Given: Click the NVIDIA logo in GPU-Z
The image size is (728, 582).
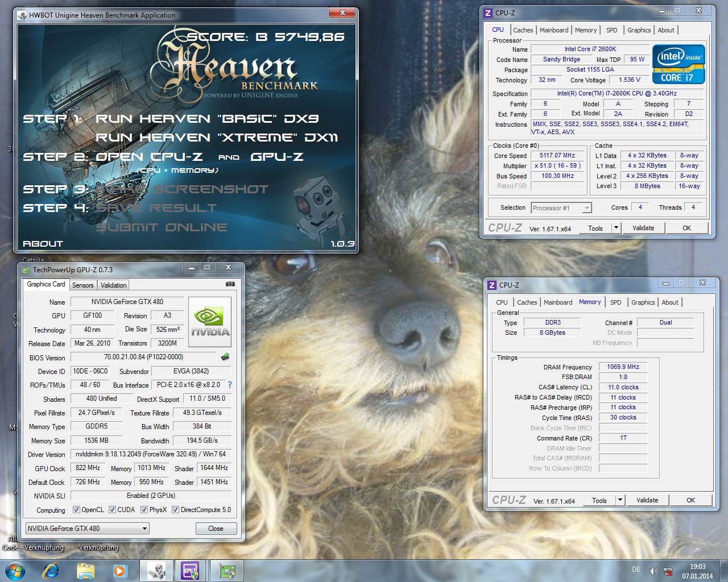Looking at the screenshot, I should (210, 322).
